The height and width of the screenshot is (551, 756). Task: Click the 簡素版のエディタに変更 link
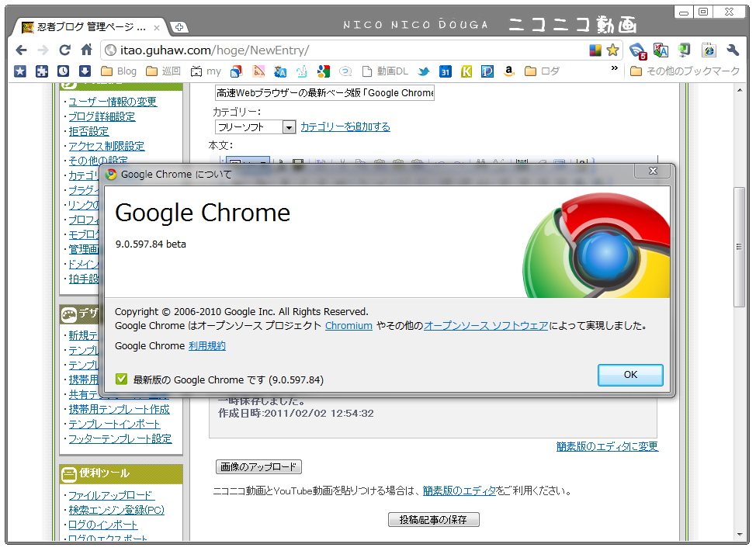click(607, 446)
